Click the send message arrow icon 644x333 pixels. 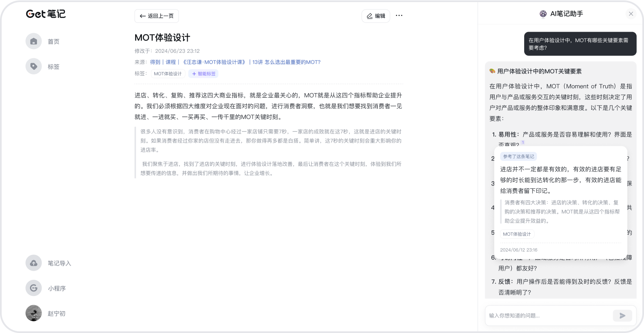tap(622, 316)
